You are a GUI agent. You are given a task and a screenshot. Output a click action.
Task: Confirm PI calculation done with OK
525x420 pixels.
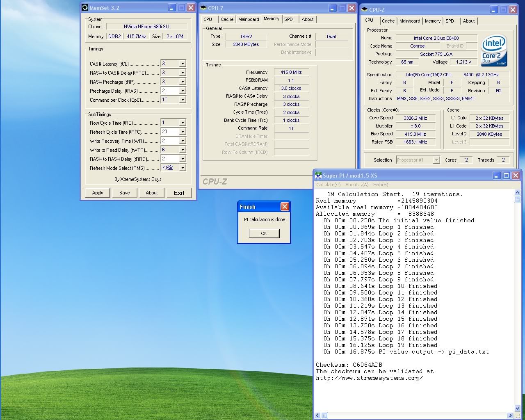264,233
